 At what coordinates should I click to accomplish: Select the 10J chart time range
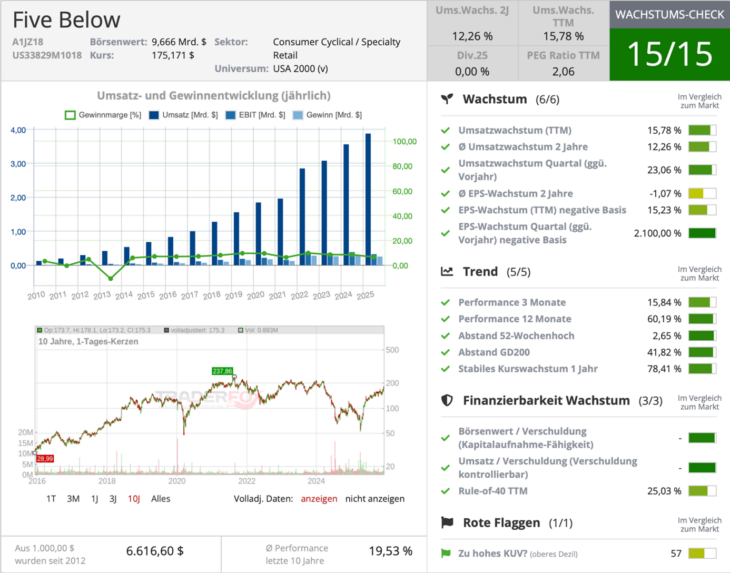pyautogui.click(x=133, y=498)
